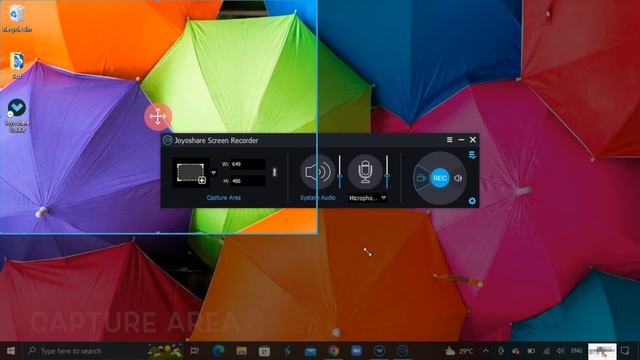Screen dimensions: 640x360
Task: Select the Joyoshare VidiKit desktop shortcut
Action: point(17,116)
